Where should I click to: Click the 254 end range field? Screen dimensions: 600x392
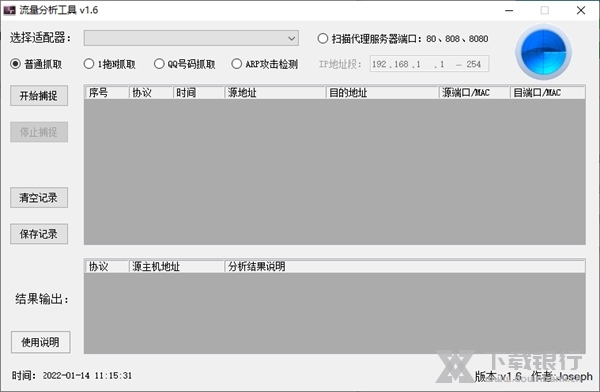pyautogui.click(x=474, y=64)
